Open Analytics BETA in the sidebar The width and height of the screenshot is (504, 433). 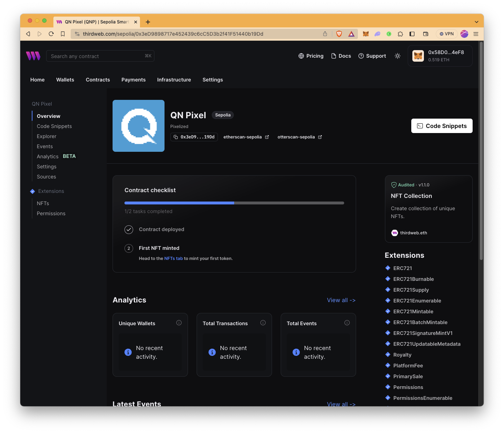tap(56, 156)
